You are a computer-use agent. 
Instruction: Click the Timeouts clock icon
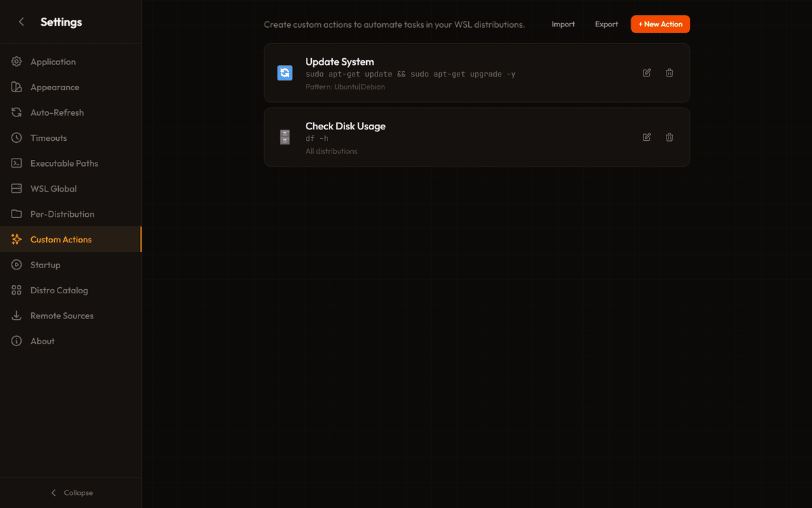coord(16,137)
